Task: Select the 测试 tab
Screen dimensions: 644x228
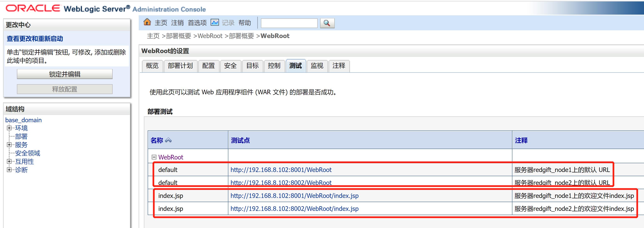Action: (x=296, y=66)
